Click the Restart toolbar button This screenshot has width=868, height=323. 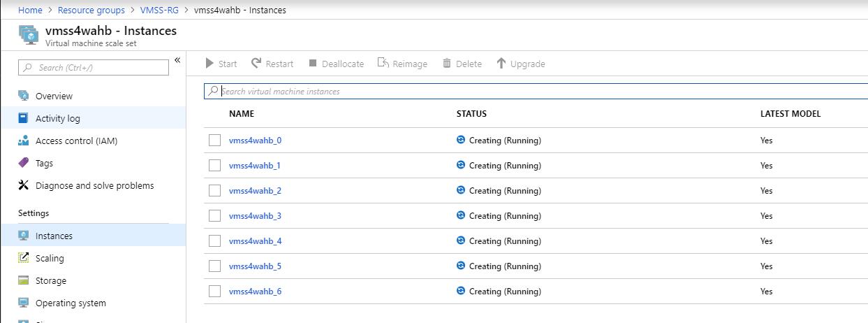pos(272,64)
